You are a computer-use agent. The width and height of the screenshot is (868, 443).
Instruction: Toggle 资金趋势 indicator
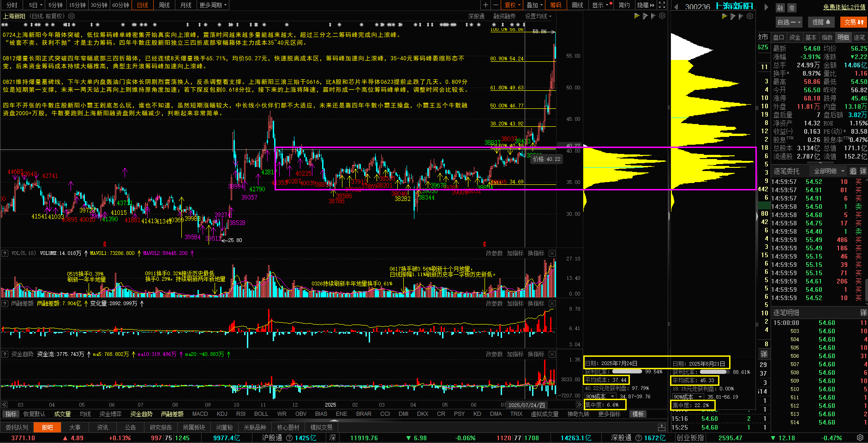141,414
